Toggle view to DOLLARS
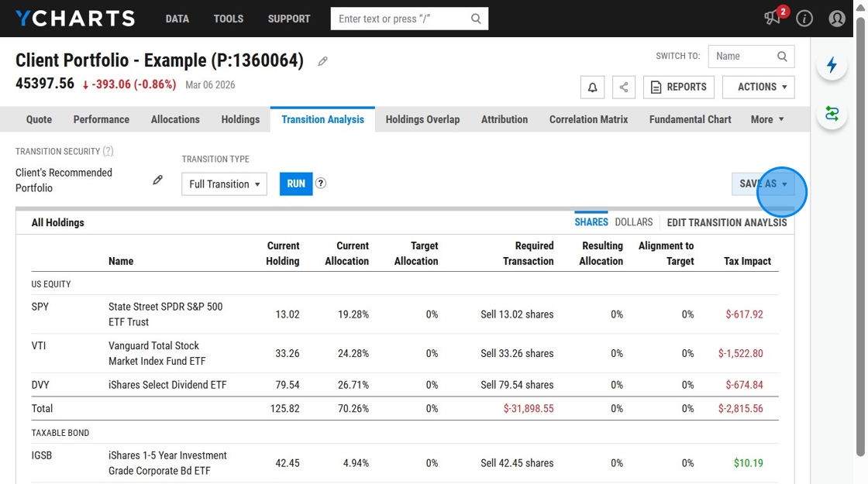 tap(634, 221)
